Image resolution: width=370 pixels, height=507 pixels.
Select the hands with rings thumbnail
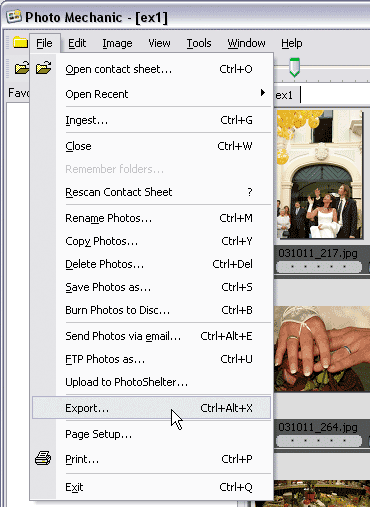click(x=322, y=349)
